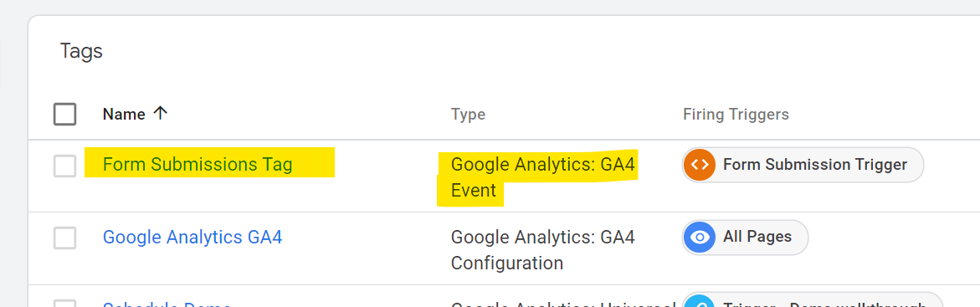Click the blue eye icon on All Pages trigger
The height and width of the screenshot is (307, 980).
click(x=700, y=238)
